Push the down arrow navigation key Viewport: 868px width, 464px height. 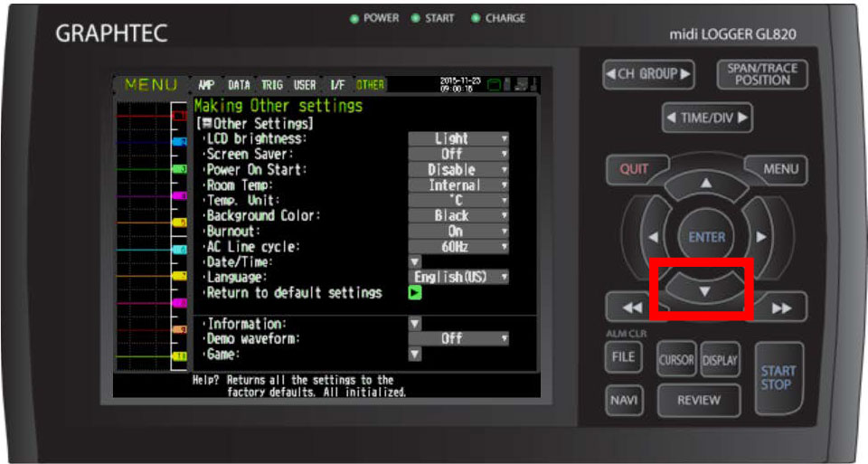704,290
